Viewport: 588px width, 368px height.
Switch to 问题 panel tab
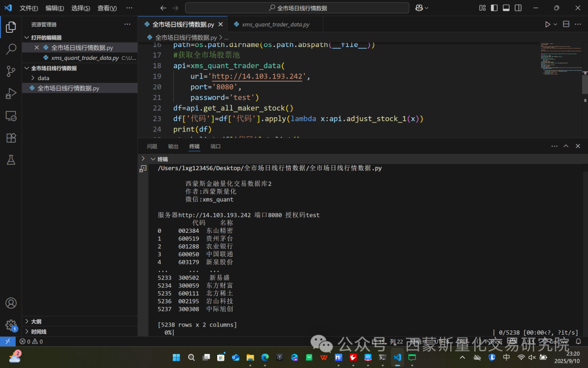152,147
